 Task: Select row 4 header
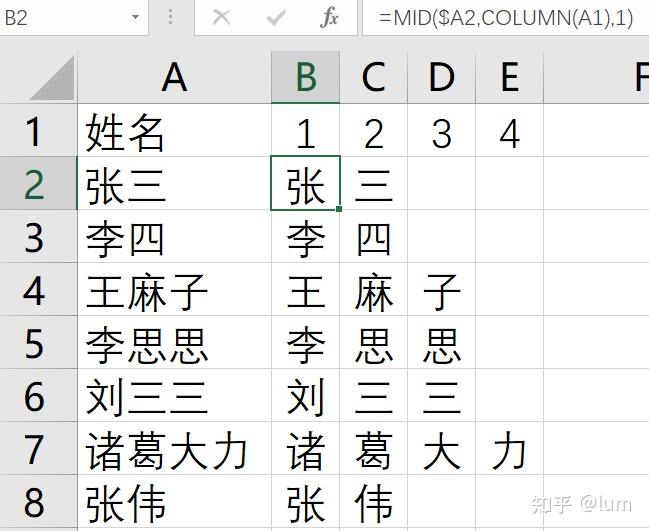click(x=38, y=289)
